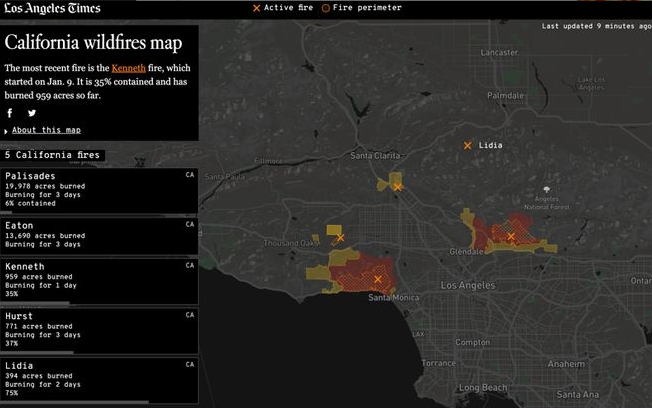Click Angeles National Forest tree icon
This screenshot has width=652, height=408.
(546, 188)
